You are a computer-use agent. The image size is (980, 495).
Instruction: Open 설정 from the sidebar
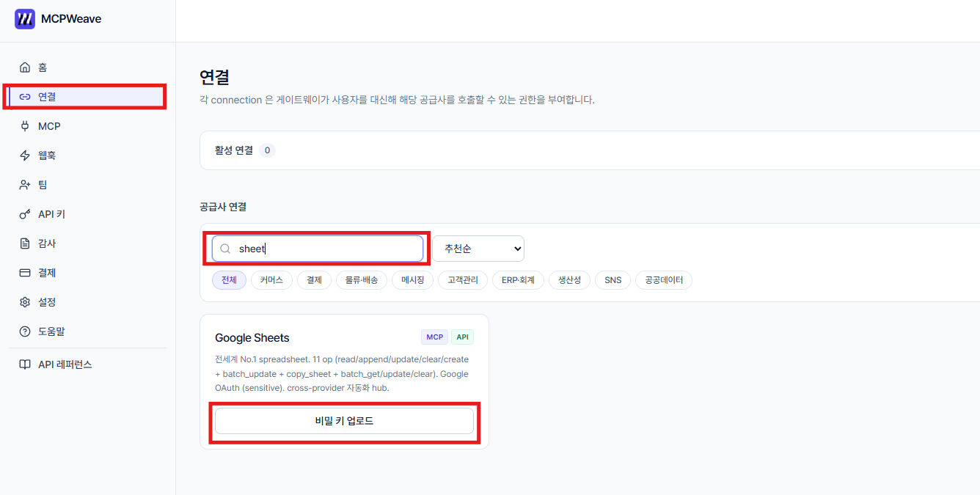(x=87, y=302)
